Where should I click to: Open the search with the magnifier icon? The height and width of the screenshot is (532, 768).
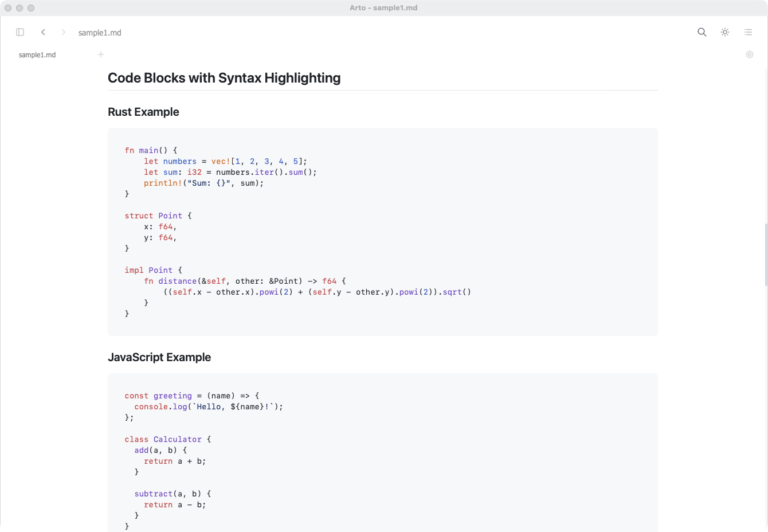pos(702,32)
